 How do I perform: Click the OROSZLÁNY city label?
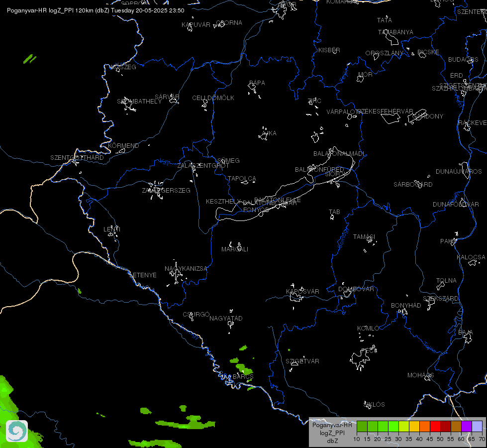[x=385, y=53]
